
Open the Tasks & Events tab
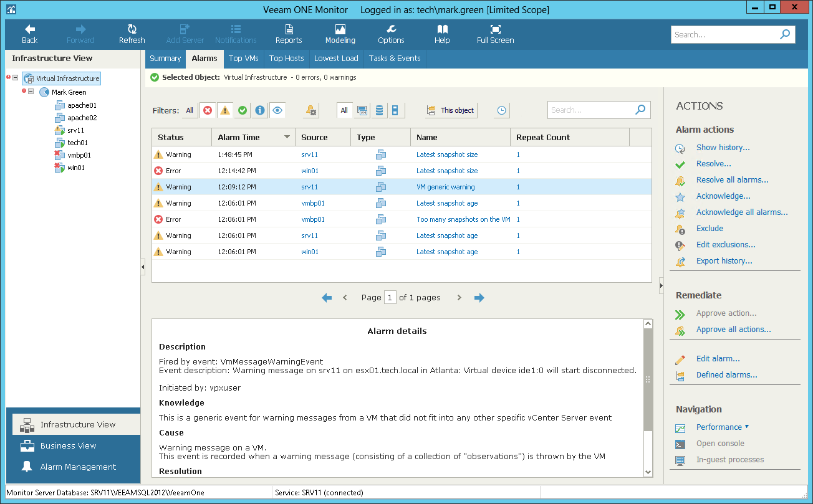pyautogui.click(x=395, y=59)
